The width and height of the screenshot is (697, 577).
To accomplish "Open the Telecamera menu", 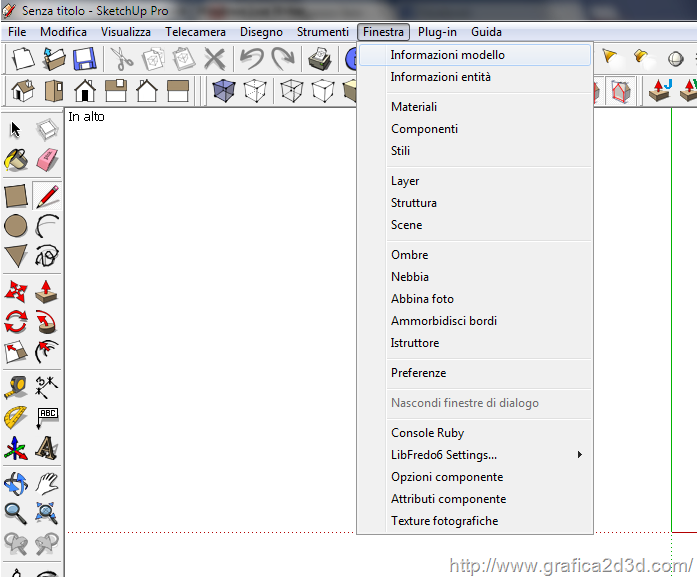I will 195,32.
